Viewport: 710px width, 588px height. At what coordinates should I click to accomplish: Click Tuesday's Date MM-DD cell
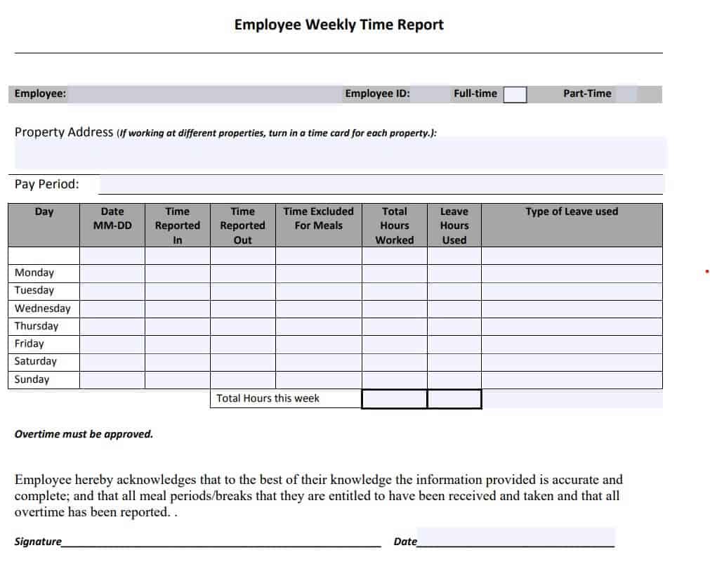tap(112, 292)
